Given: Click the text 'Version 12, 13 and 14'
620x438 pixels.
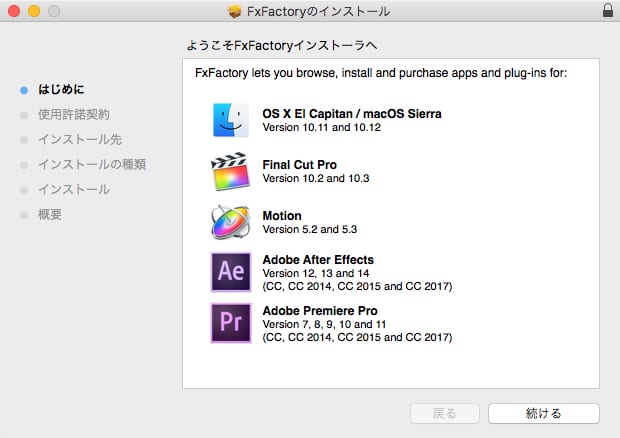Looking at the screenshot, I should click(316, 273).
